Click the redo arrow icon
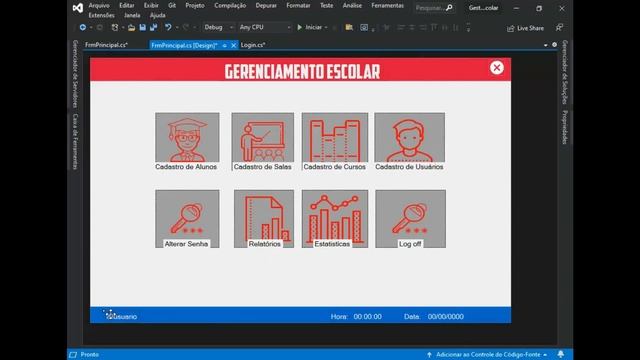Screen dimensions: 640x360 [x=186, y=27]
